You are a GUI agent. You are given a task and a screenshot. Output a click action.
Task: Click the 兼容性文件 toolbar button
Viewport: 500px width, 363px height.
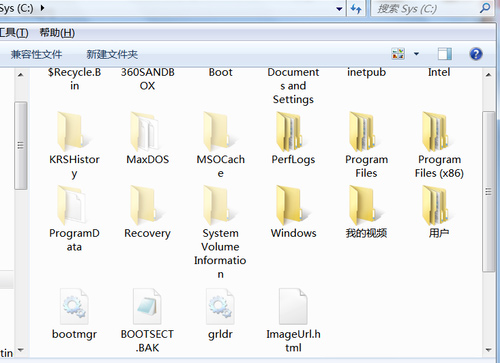[x=36, y=54]
